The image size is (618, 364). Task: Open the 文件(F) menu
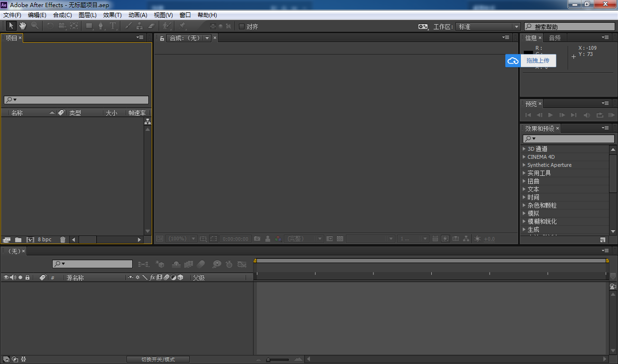click(x=12, y=15)
